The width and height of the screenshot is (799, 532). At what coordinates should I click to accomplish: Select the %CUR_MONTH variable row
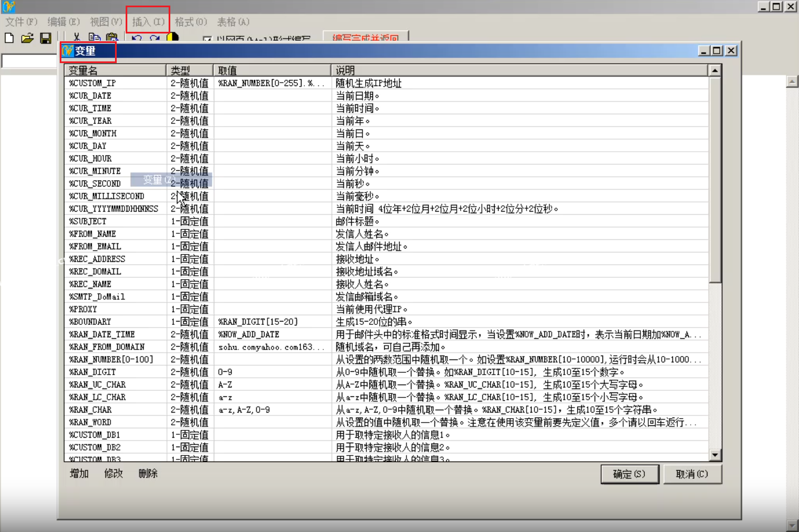(x=386, y=133)
